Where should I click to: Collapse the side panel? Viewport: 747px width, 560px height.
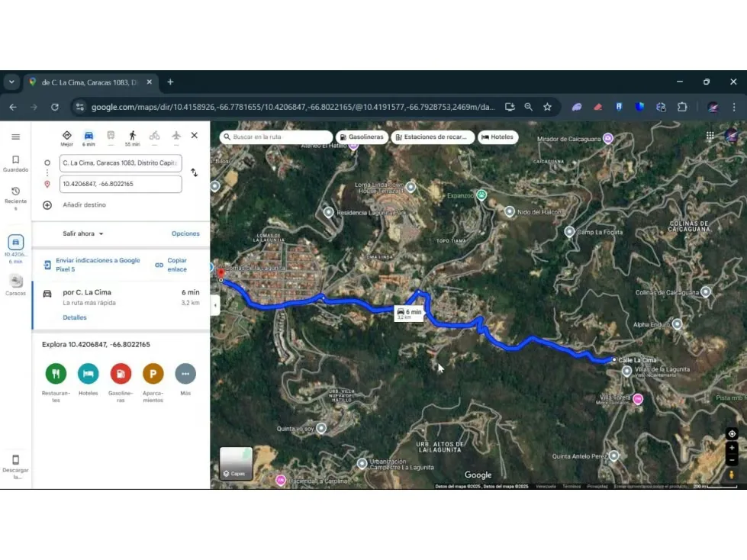click(x=215, y=305)
